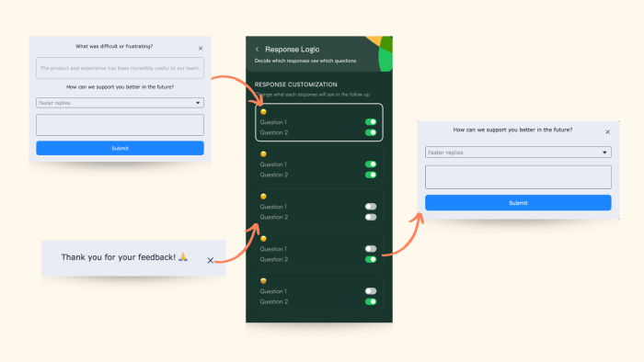Submit the two-question survey form

[120, 148]
